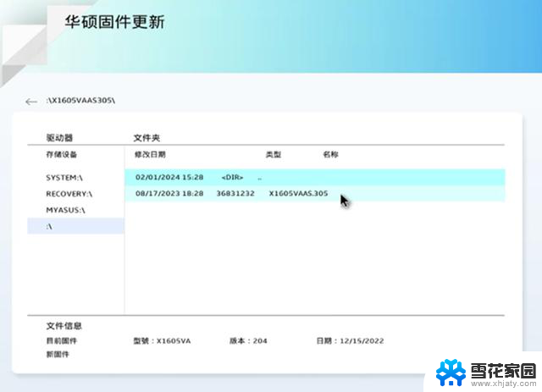Click the 目前固件 label
This screenshot has height=392, width=542.
pos(62,341)
